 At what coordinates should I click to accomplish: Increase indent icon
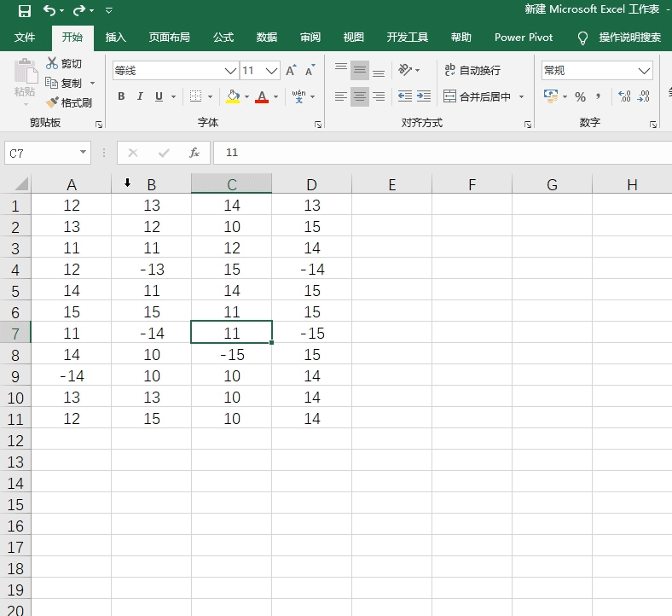(x=424, y=96)
